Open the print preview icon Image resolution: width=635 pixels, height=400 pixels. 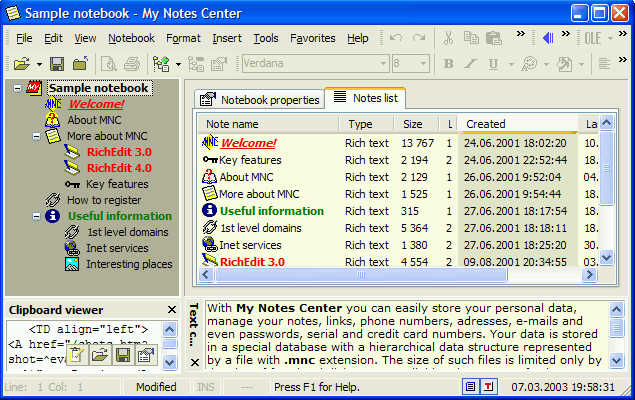(108, 64)
